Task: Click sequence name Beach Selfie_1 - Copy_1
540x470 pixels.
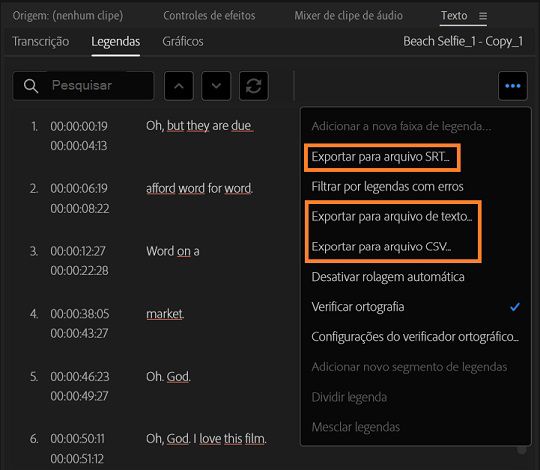Action: click(x=463, y=41)
